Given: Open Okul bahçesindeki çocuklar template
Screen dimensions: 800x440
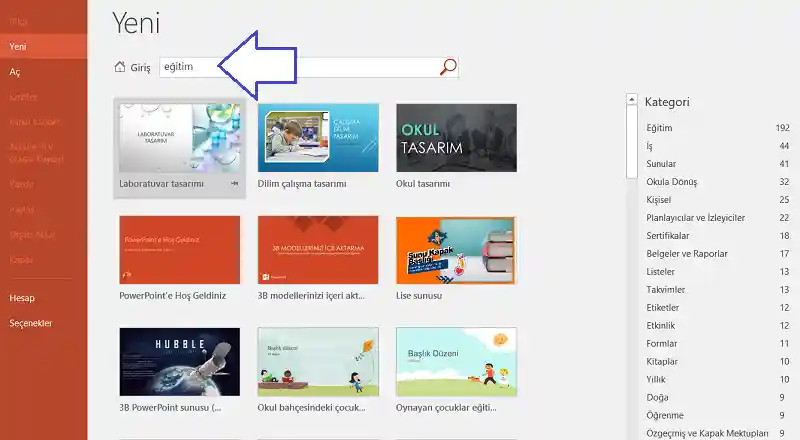Looking at the screenshot, I should (x=318, y=362).
